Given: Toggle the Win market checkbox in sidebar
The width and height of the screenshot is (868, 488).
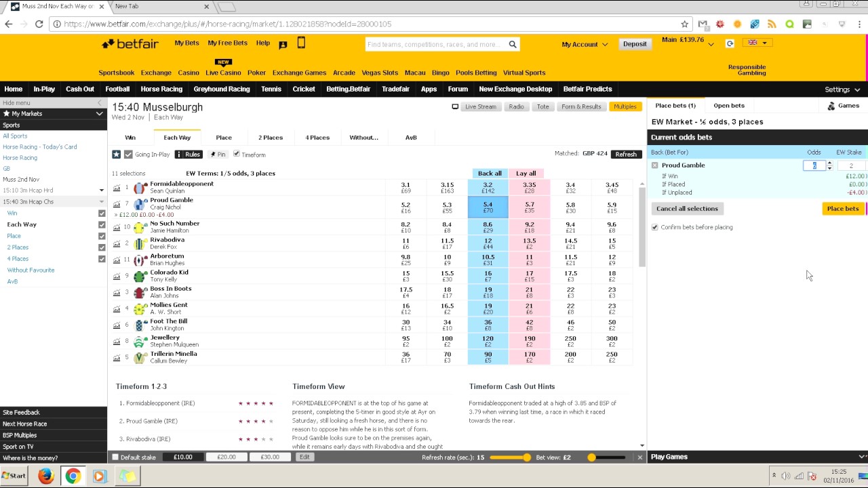Looking at the screenshot, I should tap(102, 213).
